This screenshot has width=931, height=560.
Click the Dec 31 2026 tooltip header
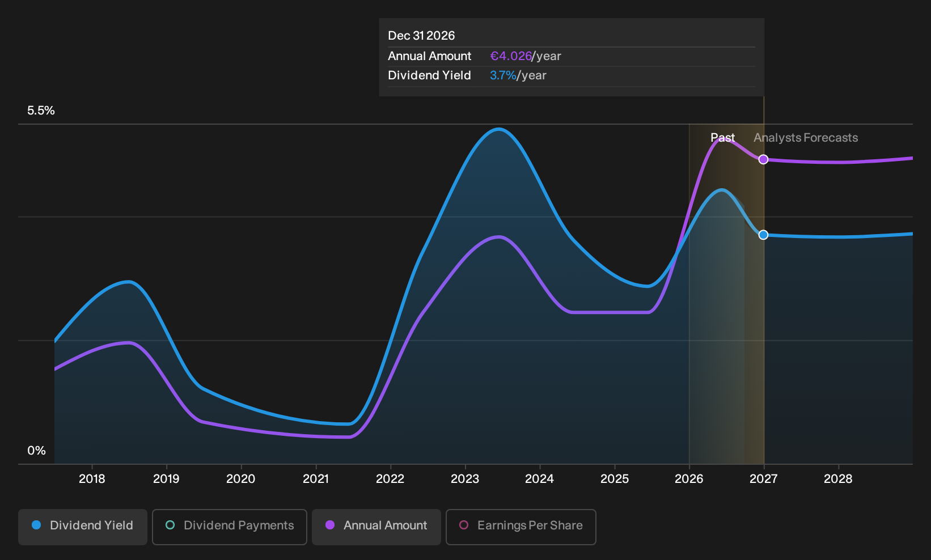click(x=421, y=36)
